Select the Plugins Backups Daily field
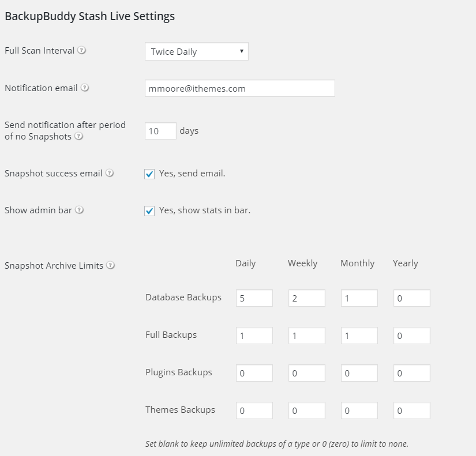The image size is (476, 456). [x=254, y=373]
